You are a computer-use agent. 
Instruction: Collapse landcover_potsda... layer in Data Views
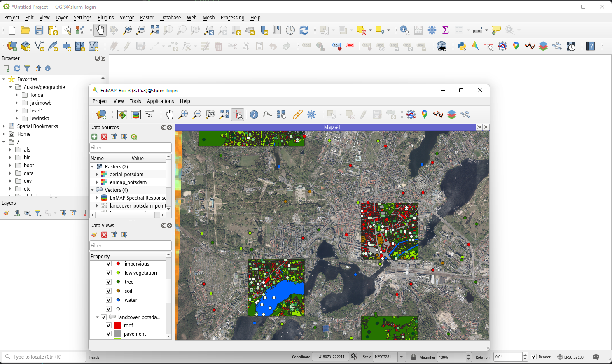pos(97,317)
